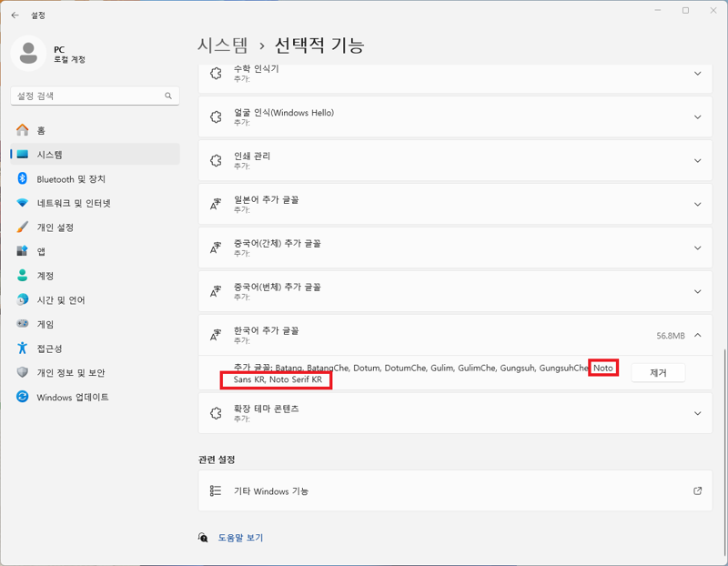Click 시스템 in the breadcrumb heading
Viewport: 728px width, 566px height.
click(222, 45)
